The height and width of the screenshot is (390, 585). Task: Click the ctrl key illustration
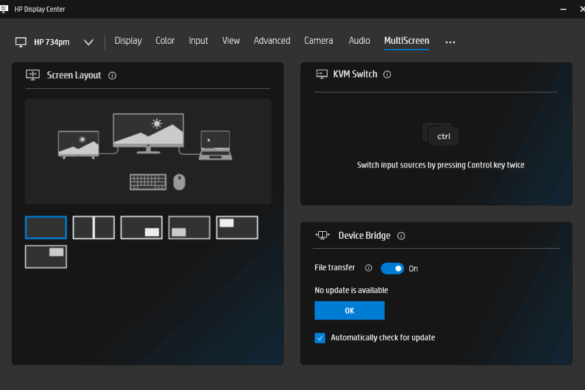(x=441, y=134)
